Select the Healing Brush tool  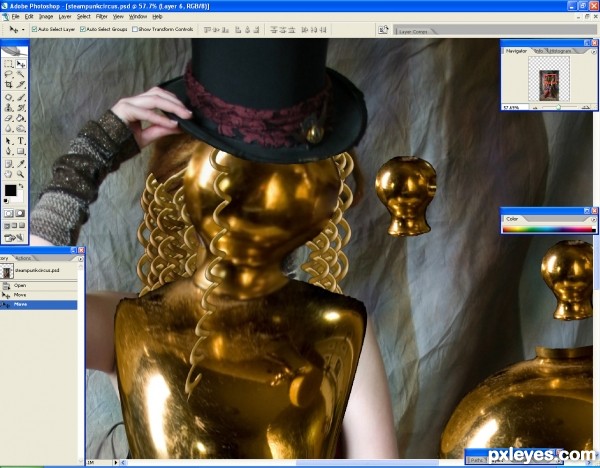[9, 97]
